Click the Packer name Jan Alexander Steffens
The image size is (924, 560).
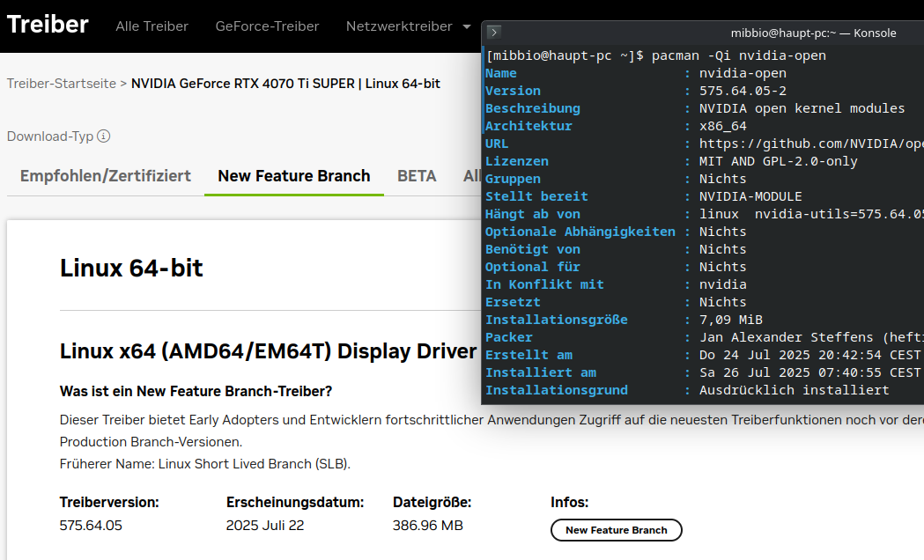786,337
